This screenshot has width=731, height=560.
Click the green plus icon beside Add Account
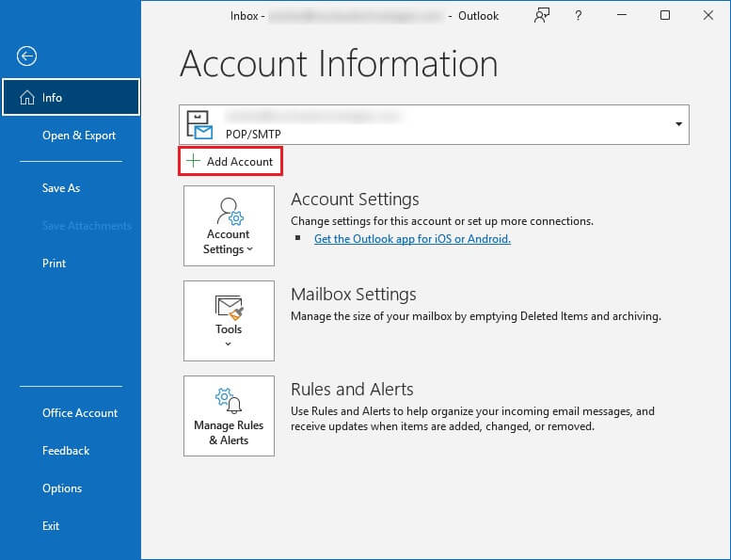pos(193,162)
